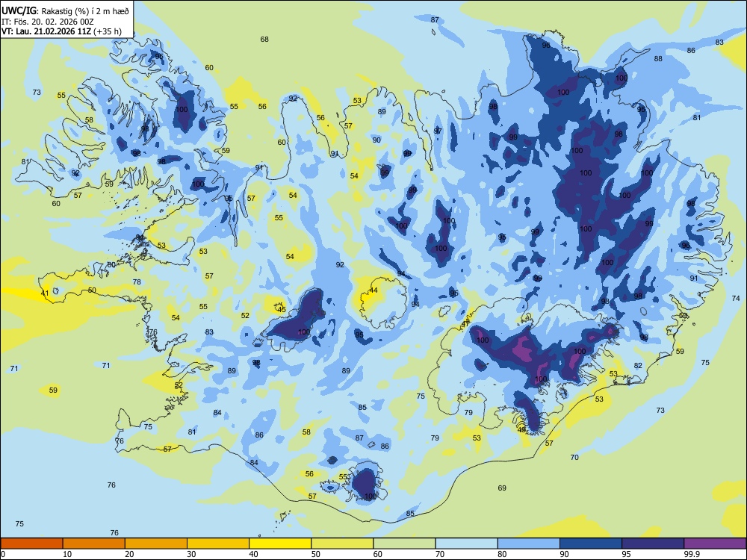Click the '30' legend tick label
The width and height of the screenshot is (747, 560).
(191, 554)
